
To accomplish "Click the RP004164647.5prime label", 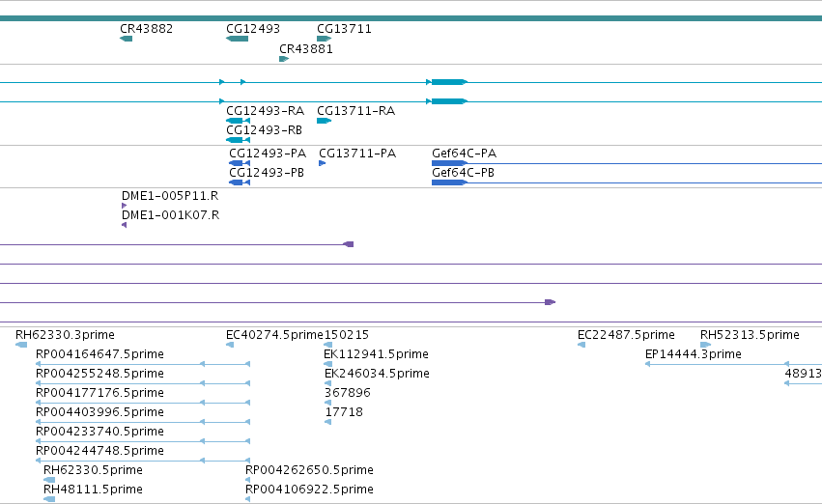I will (99, 354).
